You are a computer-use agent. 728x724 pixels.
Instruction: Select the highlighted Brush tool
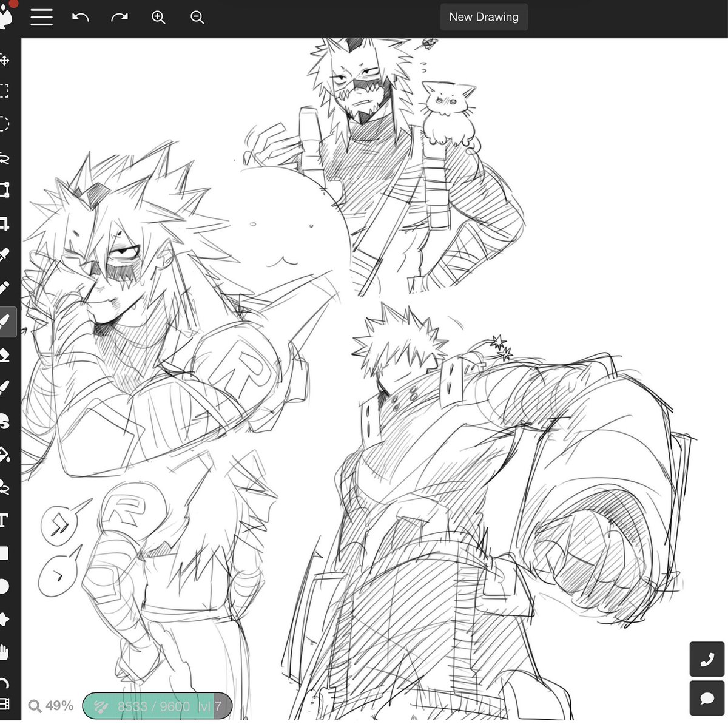coord(7,322)
